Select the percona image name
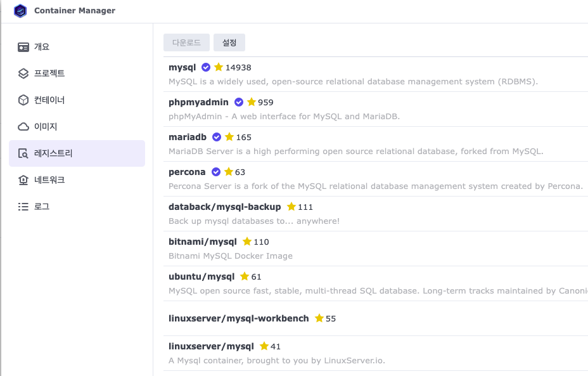588x376 pixels. 187,172
